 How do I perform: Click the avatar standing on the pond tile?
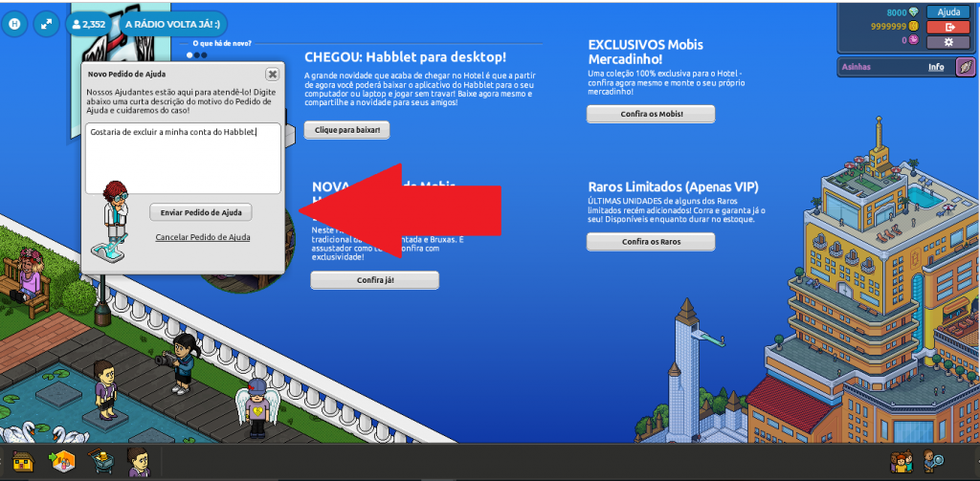tap(104, 388)
